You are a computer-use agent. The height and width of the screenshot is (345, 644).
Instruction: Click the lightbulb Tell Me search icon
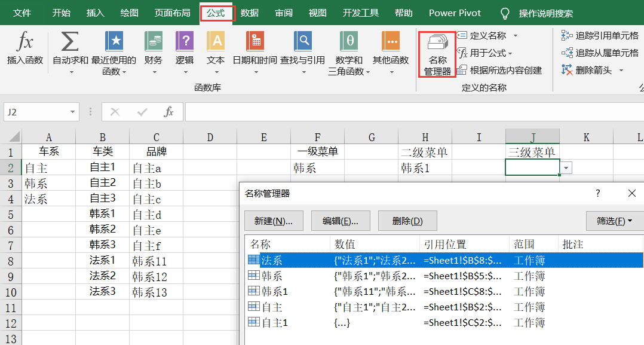click(505, 14)
